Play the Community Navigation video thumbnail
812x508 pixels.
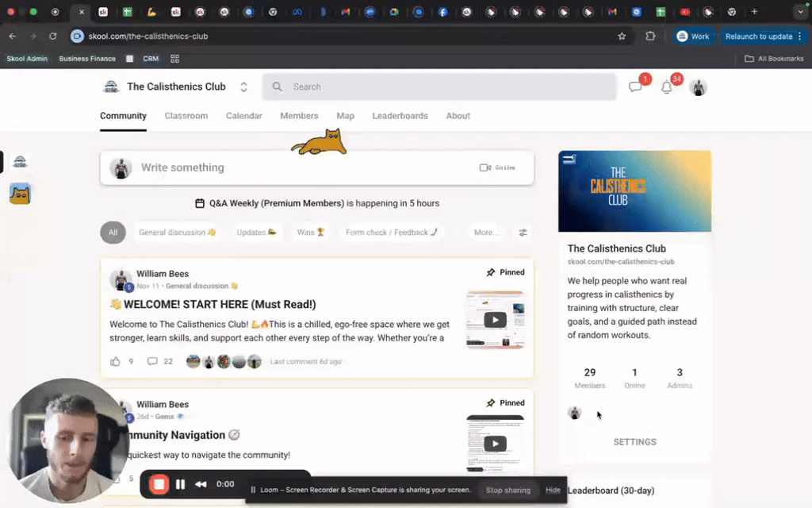[495, 443]
